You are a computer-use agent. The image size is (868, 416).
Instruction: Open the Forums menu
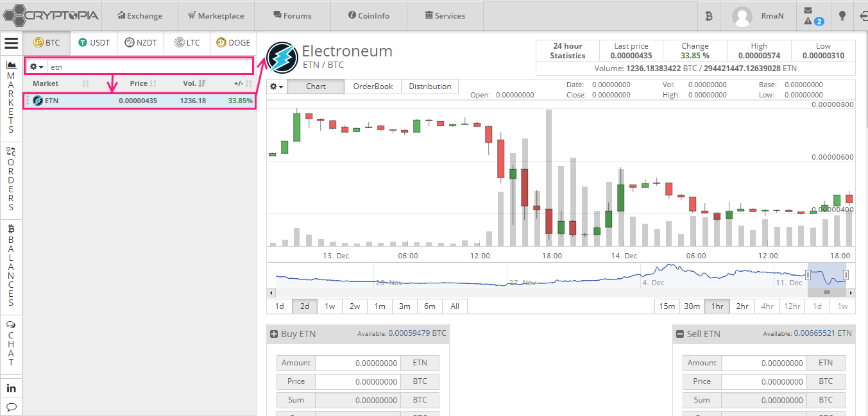tap(293, 16)
